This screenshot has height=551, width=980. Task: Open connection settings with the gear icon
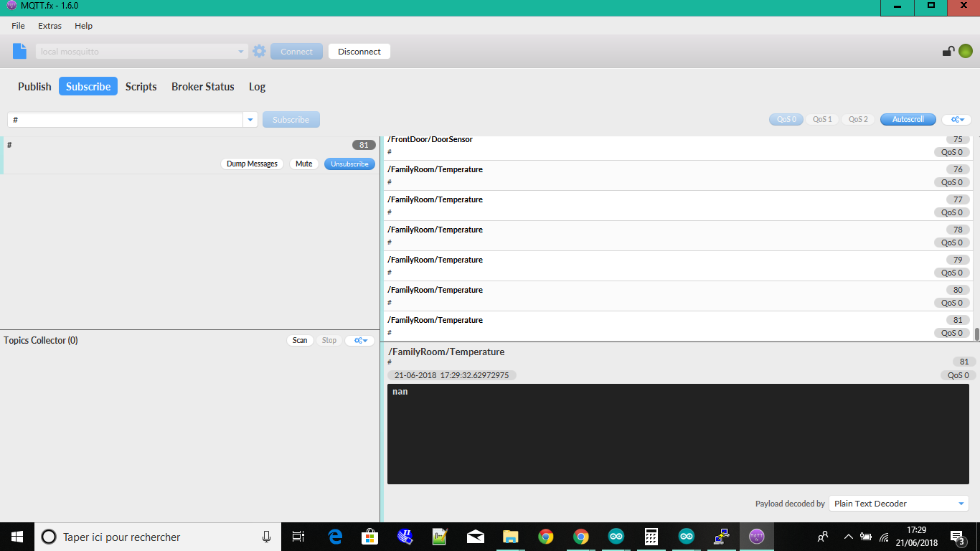[259, 50]
